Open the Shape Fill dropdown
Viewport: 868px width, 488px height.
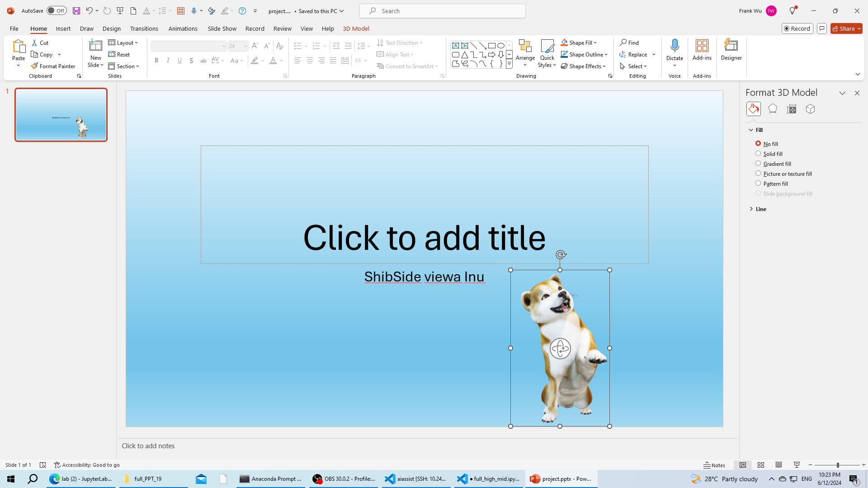(x=579, y=42)
